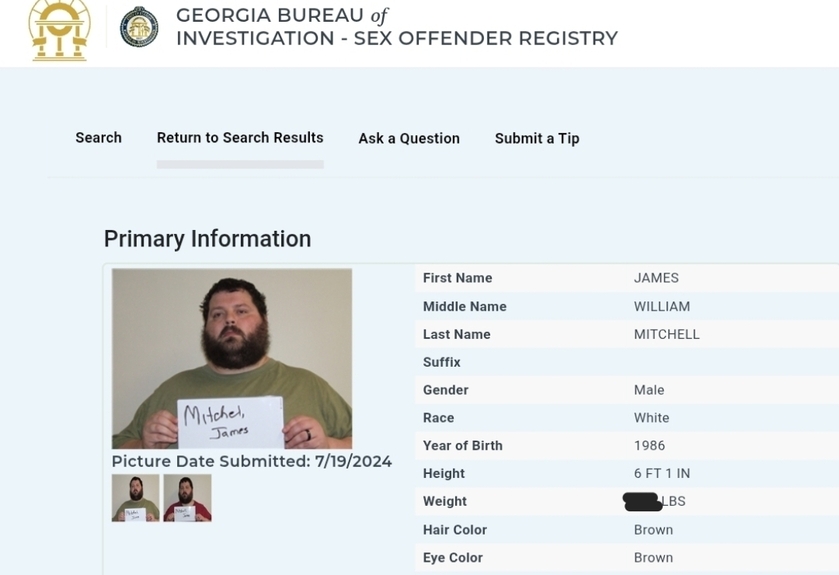839x575 pixels.
Task: Select the Last Name row
Action: pos(627,334)
